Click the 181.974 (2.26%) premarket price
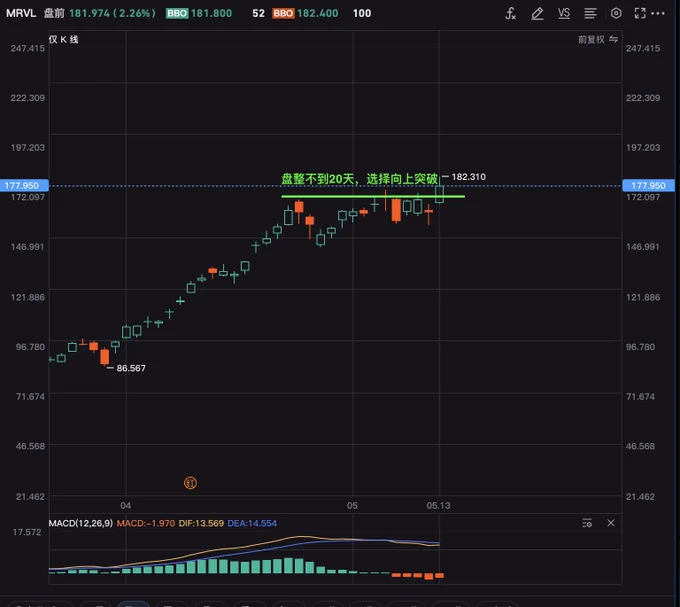The image size is (680, 607). click(x=112, y=13)
